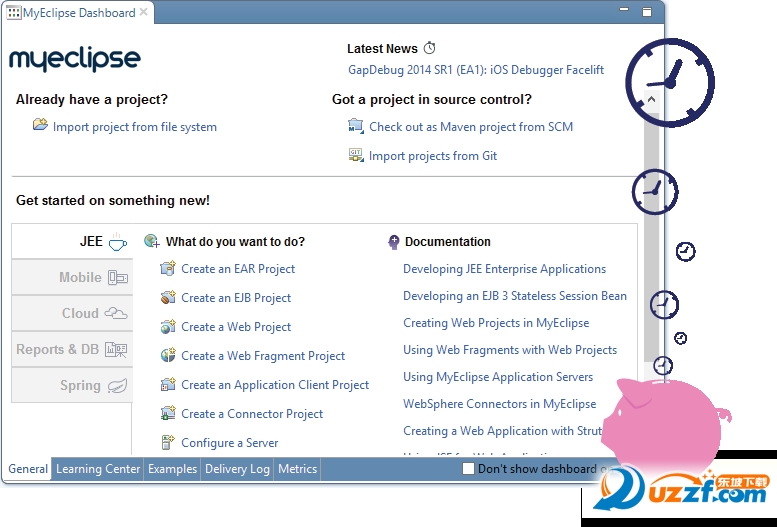Click Create an Application Client Project link
The image size is (777, 527).
point(275,385)
